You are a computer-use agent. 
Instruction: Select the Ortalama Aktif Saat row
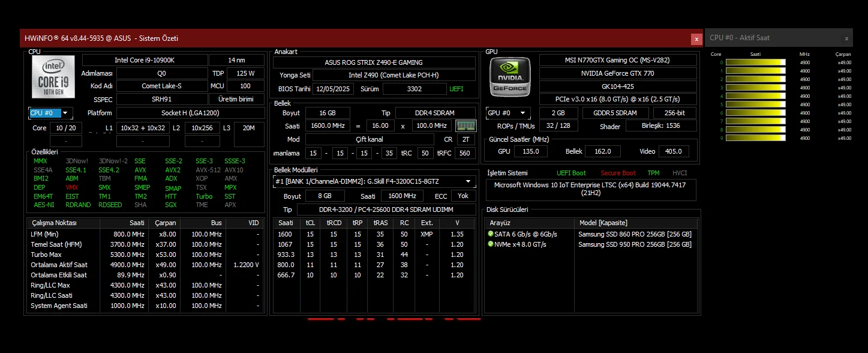coord(146,265)
